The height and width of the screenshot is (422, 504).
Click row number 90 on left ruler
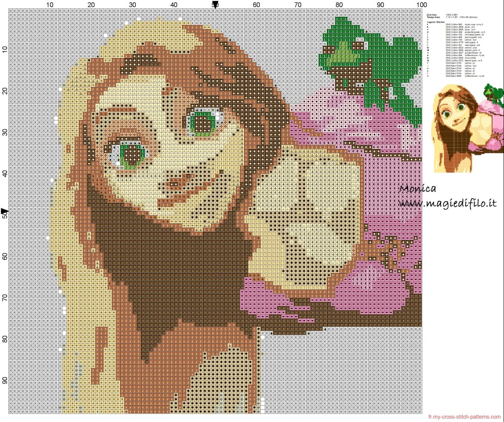[4, 381]
